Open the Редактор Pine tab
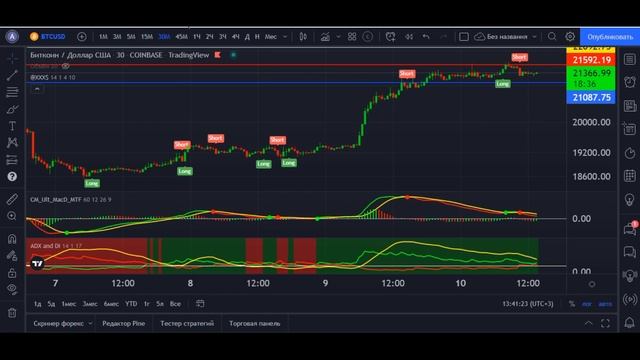Viewport: 640px width, 360px height. pyautogui.click(x=124, y=323)
